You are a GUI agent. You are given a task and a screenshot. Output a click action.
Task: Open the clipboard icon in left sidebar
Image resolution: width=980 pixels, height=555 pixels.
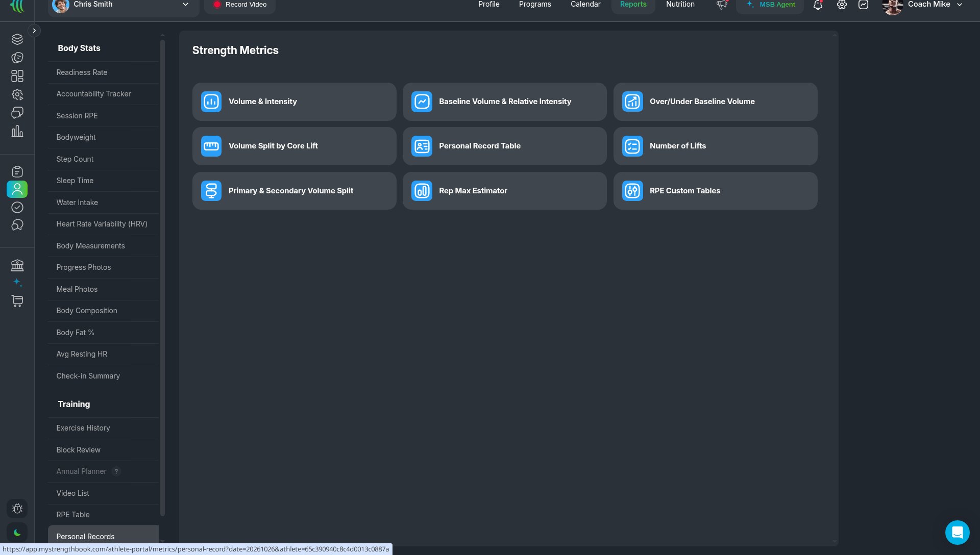pos(17,171)
